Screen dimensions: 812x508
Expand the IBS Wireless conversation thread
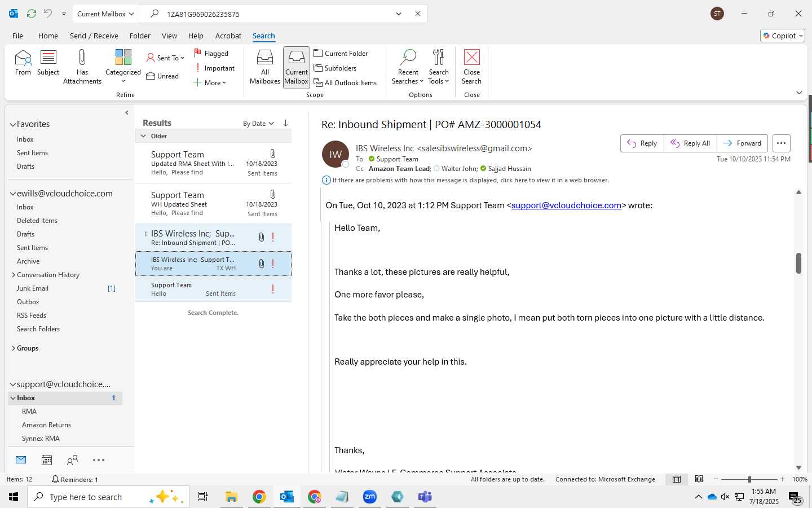(145, 234)
